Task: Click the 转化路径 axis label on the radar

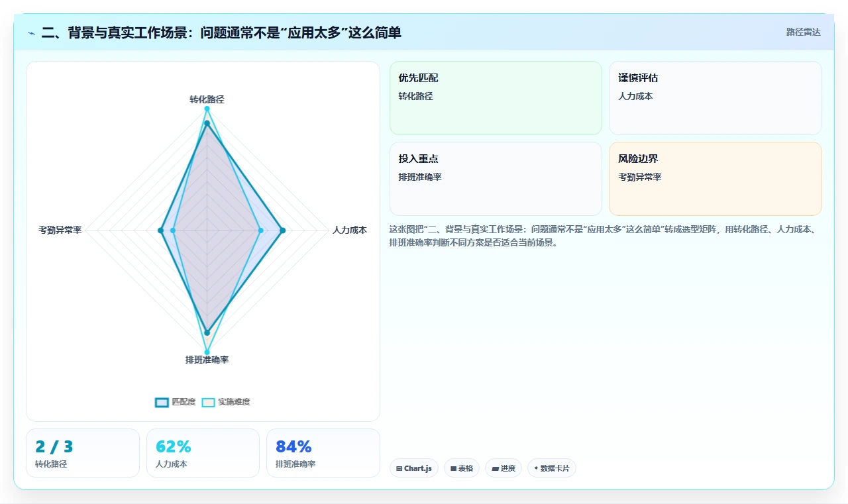Action: (x=207, y=99)
